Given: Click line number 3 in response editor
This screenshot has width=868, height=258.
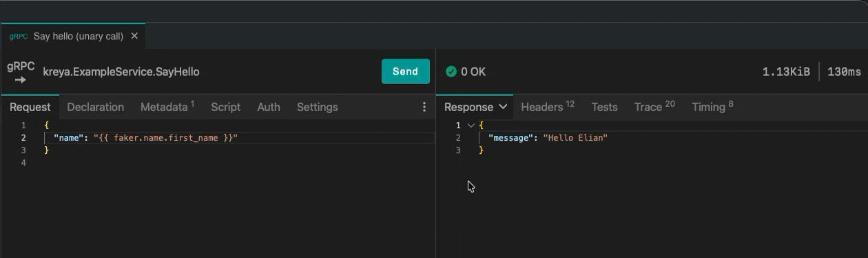Looking at the screenshot, I should tap(458, 150).
